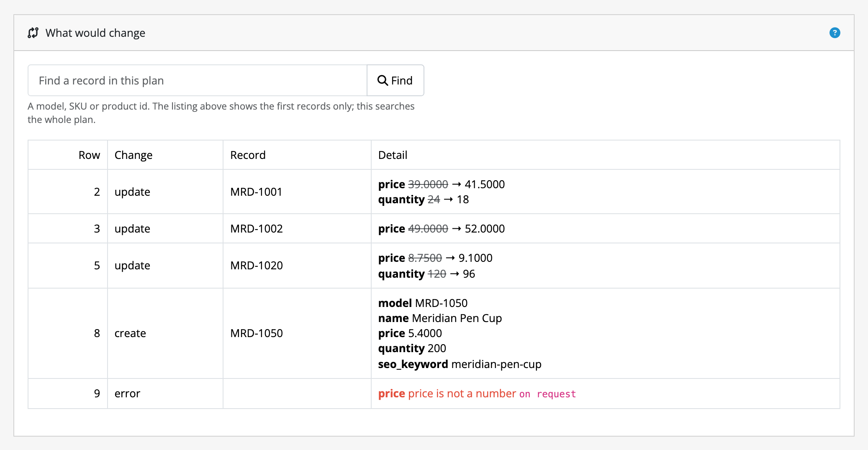Open the blue help question-mark icon
Viewport: 868px width, 450px height.
click(835, 33)
